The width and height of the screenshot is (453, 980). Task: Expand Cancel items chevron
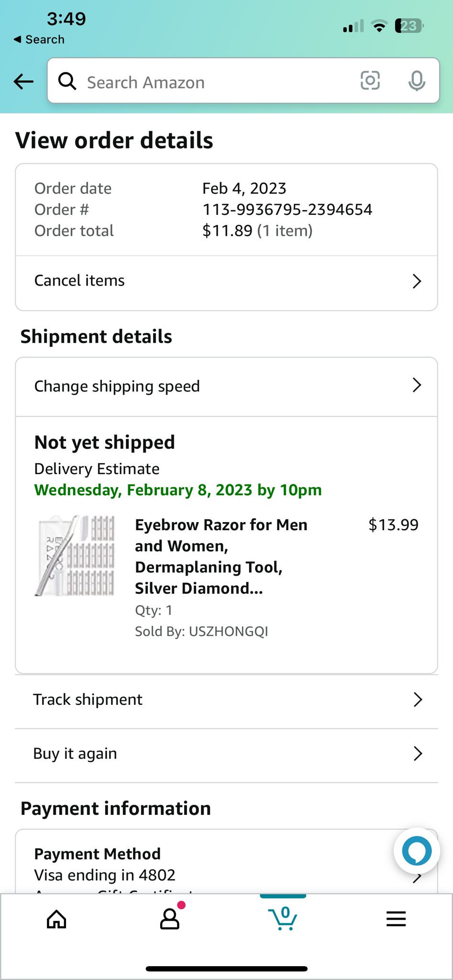[417, 281]
